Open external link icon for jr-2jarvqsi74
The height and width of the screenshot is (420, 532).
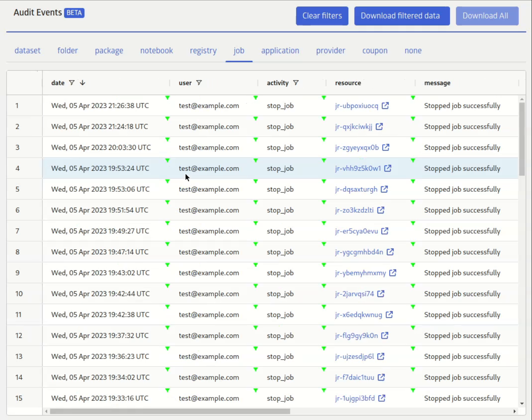381,294
